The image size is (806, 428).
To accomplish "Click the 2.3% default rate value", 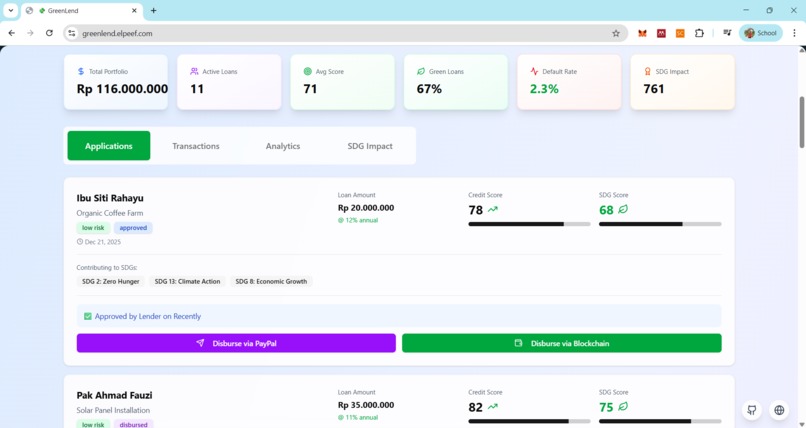I will pyautogui.click(x=544, y=89).
